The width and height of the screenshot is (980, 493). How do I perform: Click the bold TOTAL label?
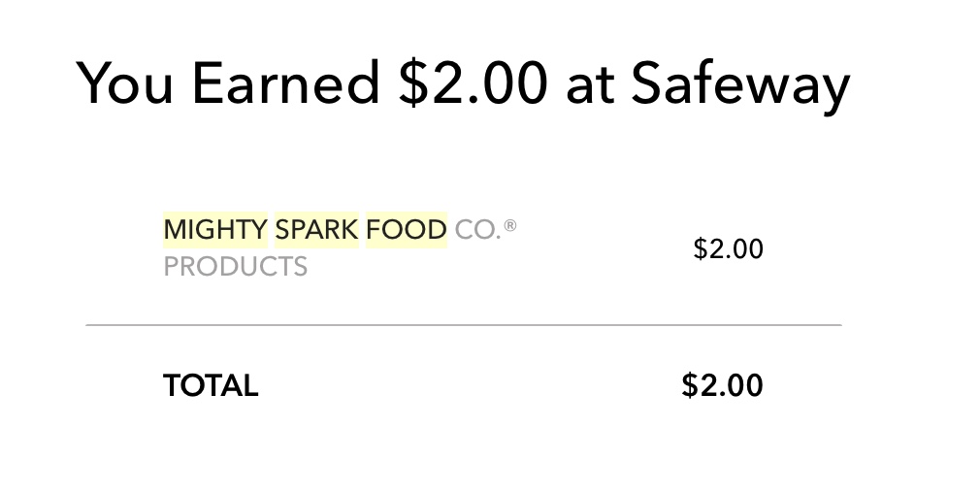[211, 385]
